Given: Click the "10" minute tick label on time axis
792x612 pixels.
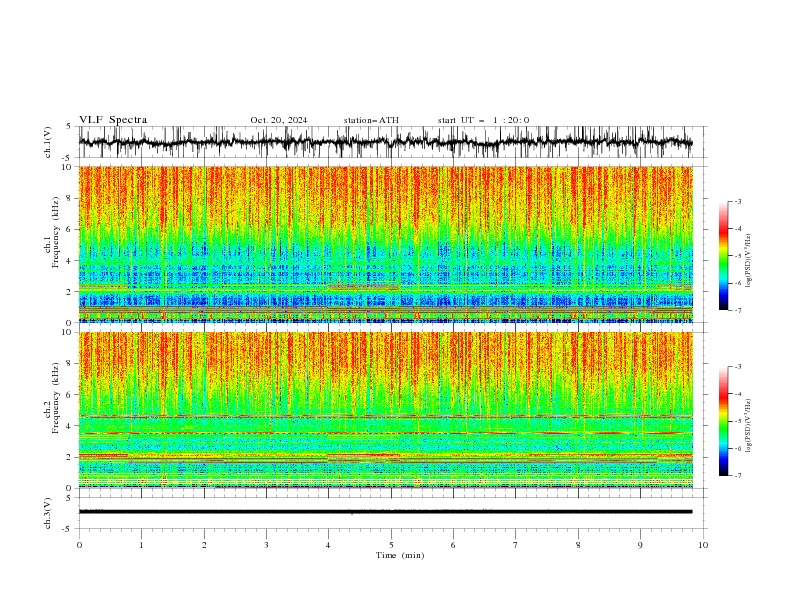Looking at the screenshot, I should (703, 545).
